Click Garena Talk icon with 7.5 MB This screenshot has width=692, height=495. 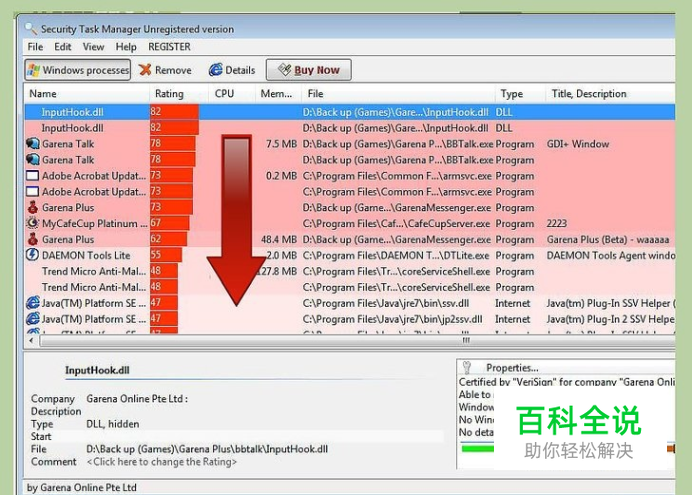[33, 144]
